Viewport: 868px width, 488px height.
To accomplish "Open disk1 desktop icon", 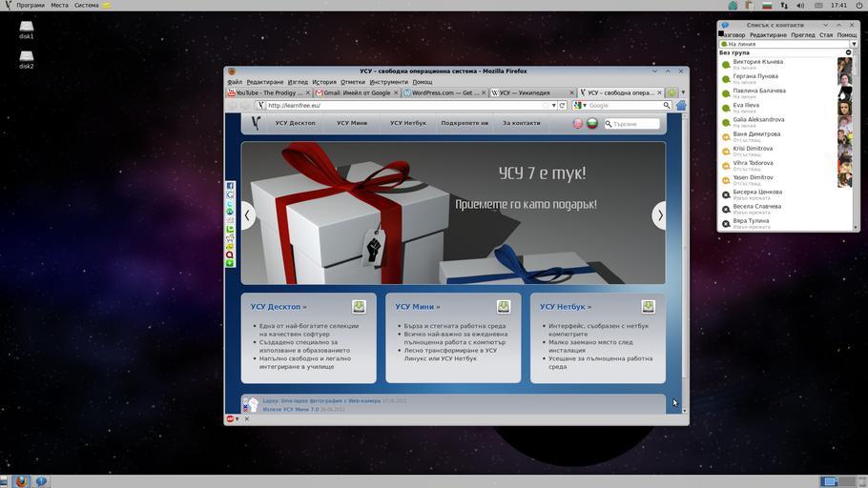I will (27, 30).
